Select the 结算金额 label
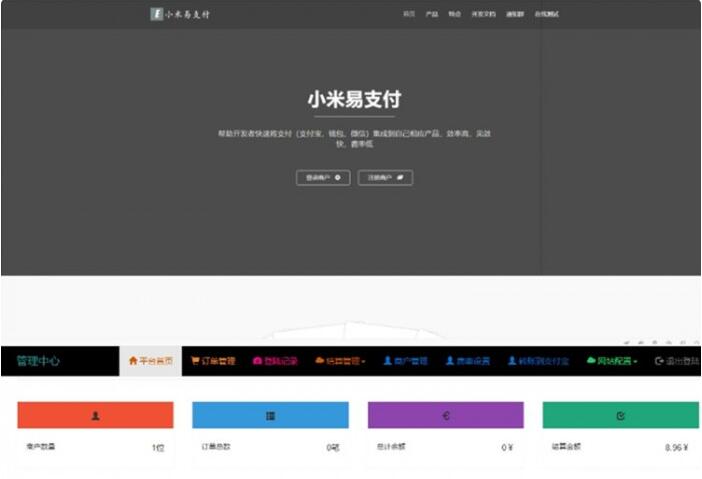The height and width of the screenshot is (479, 702). pyautogui.click(x=566, y=446)
